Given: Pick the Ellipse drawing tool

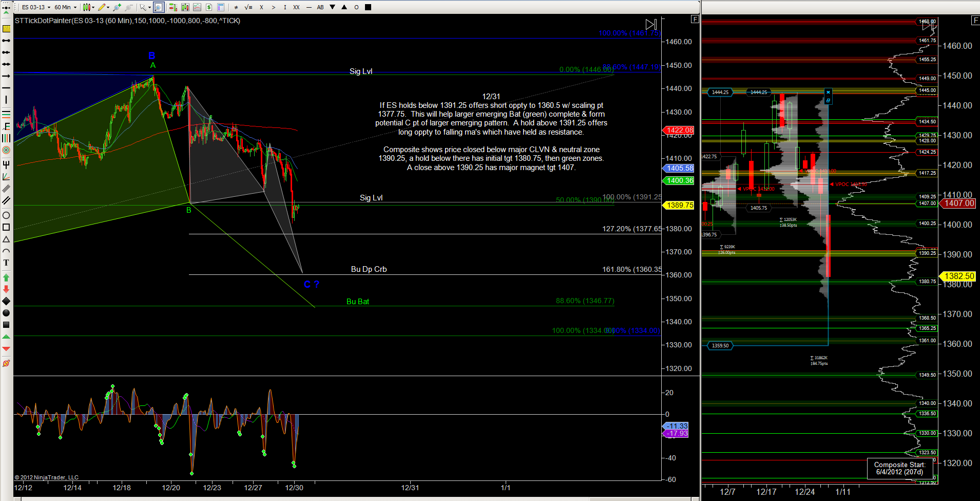Looking at the screenshot, I should [x=6, y=215].
